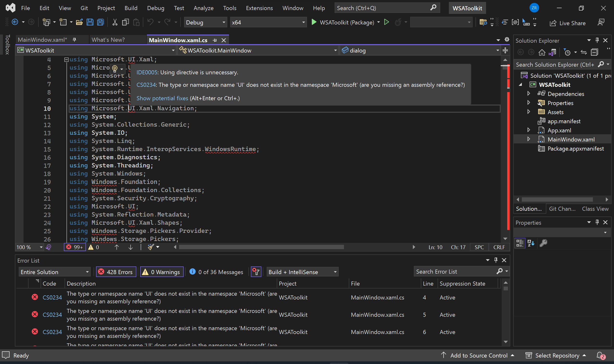Click the ZR account avatar
Screen dimensions: 614x364
534,8
